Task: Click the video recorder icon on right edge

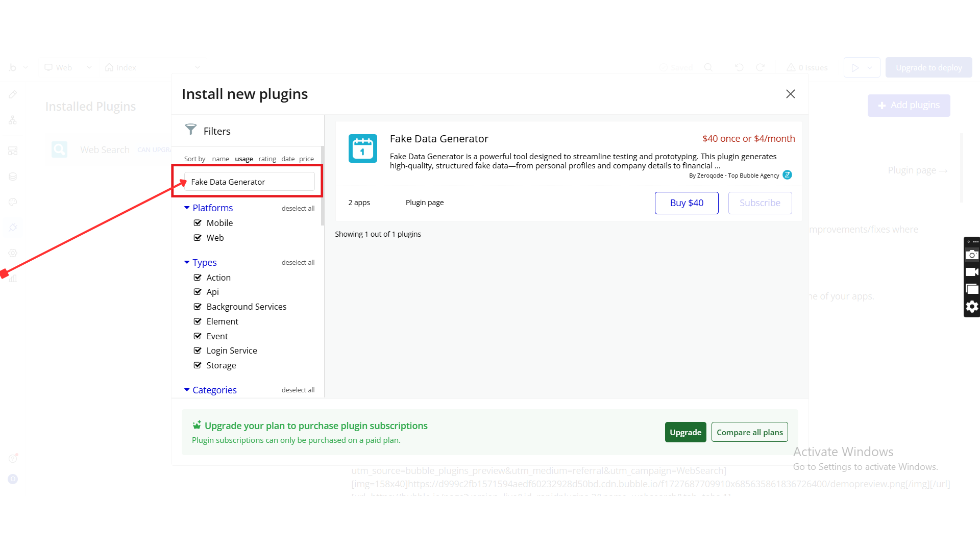Action: (972, 272)
